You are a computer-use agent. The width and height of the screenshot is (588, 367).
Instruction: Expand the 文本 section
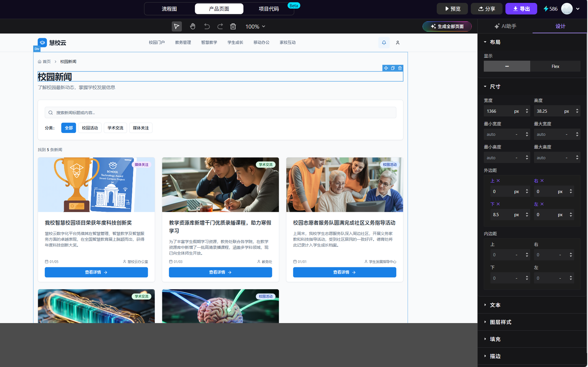tap(492, 305)
